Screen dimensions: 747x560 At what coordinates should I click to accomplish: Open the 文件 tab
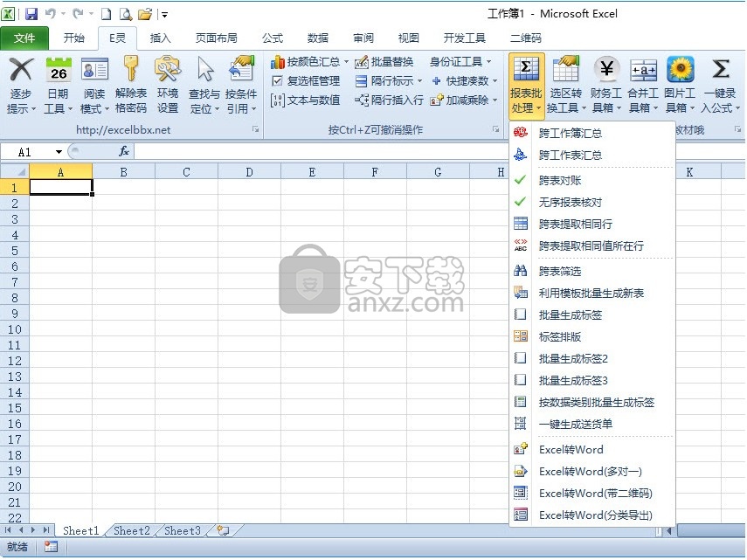pos(24,38)
